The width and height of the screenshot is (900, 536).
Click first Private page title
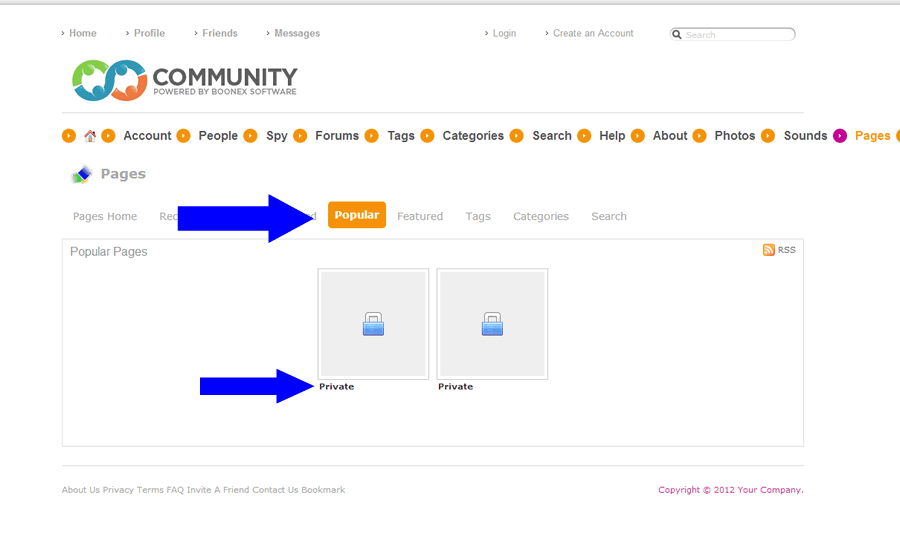(x=336, y=386)
